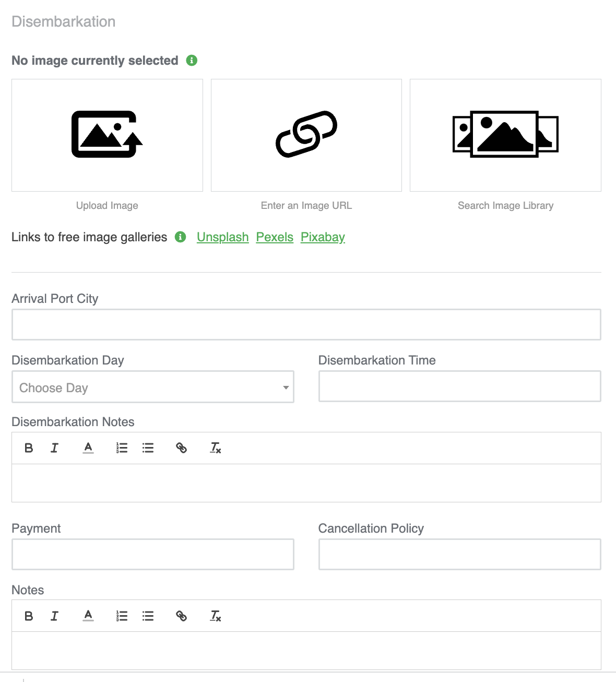This screenshot has height=682, width=616.
Task: Click info icon next to free image galleries
Action: [181, 237]
